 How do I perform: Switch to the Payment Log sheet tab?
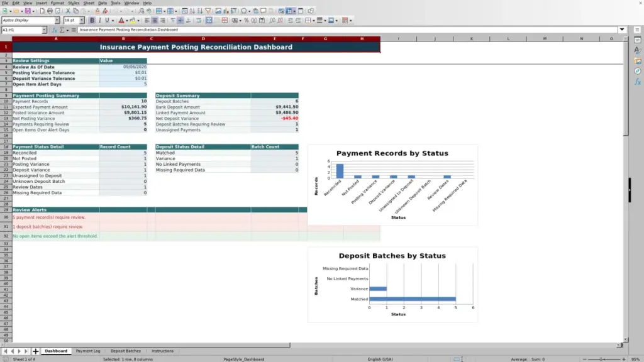(x=88, y=351)
